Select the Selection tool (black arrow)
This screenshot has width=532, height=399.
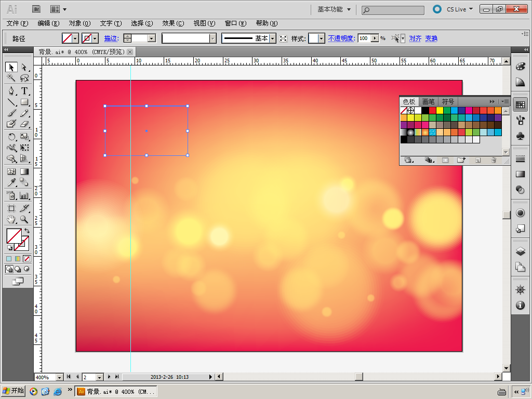pos(11,67)
